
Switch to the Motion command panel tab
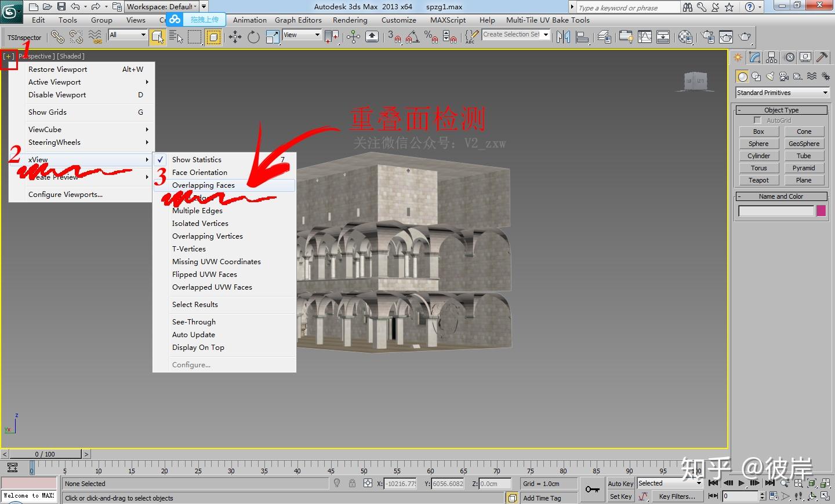pos(790,57)
